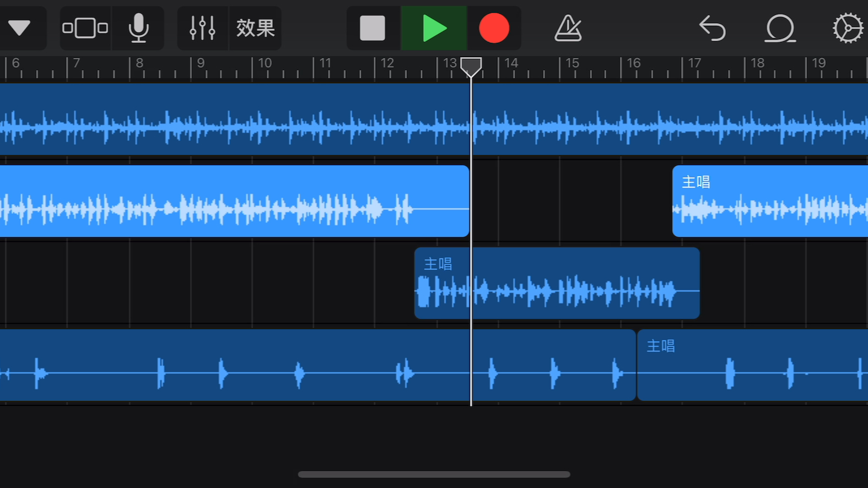Viewport: 868px width, 488px height.
Task: Select the 主唱 region on the third track
Action: tap(557, 283)
